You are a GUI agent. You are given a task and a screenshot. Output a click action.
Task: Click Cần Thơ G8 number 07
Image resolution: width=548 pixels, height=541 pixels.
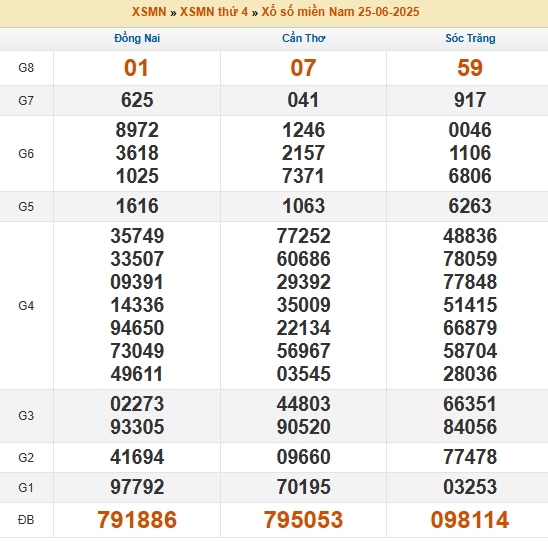tap(303, 68)
